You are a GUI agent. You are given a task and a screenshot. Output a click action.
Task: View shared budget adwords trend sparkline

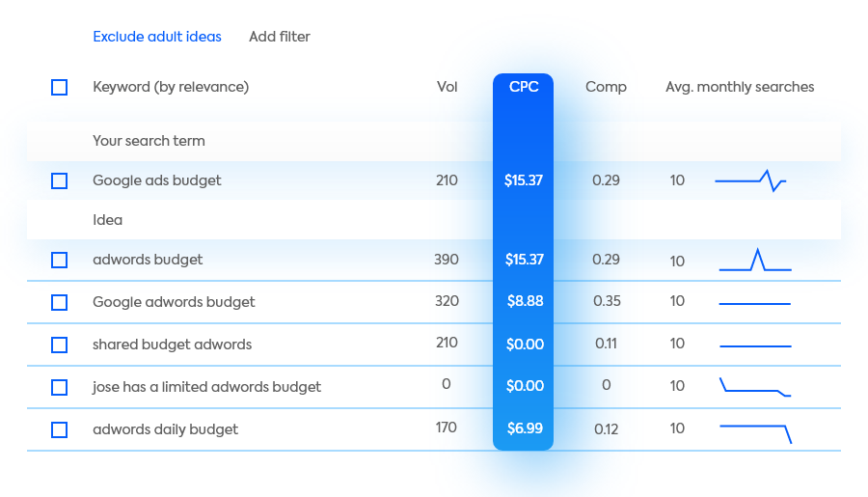[755, 345]
